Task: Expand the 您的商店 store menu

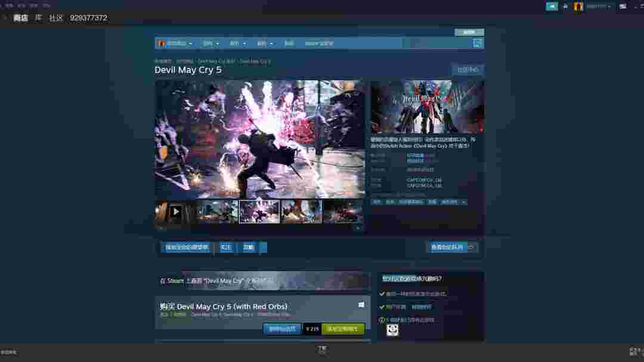Action: tap(175, 43)
